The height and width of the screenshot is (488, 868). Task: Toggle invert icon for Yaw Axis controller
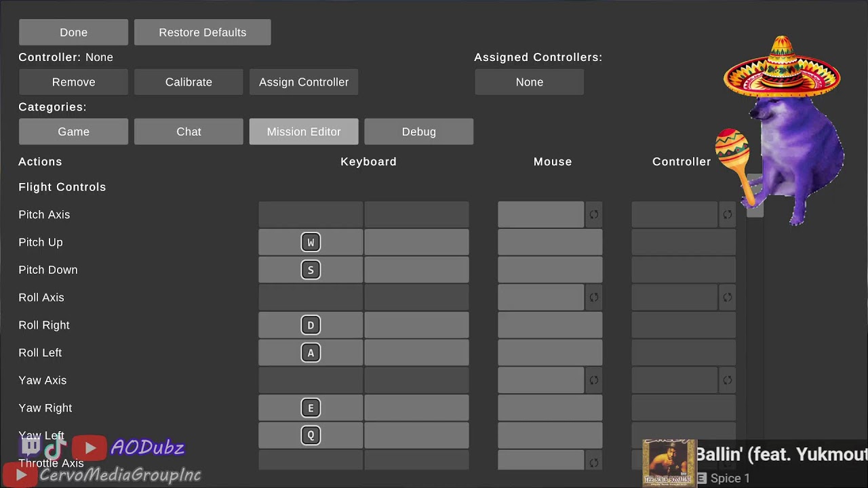(x=727, y=380)
